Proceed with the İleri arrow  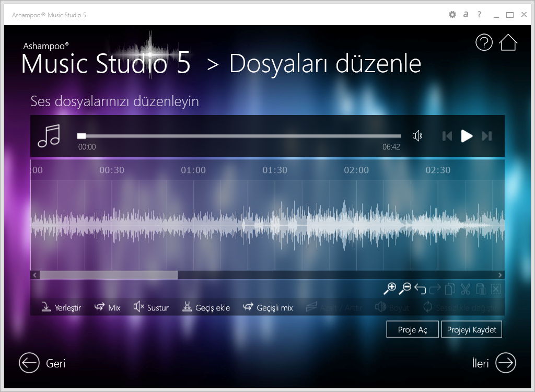tap(505, 363)
